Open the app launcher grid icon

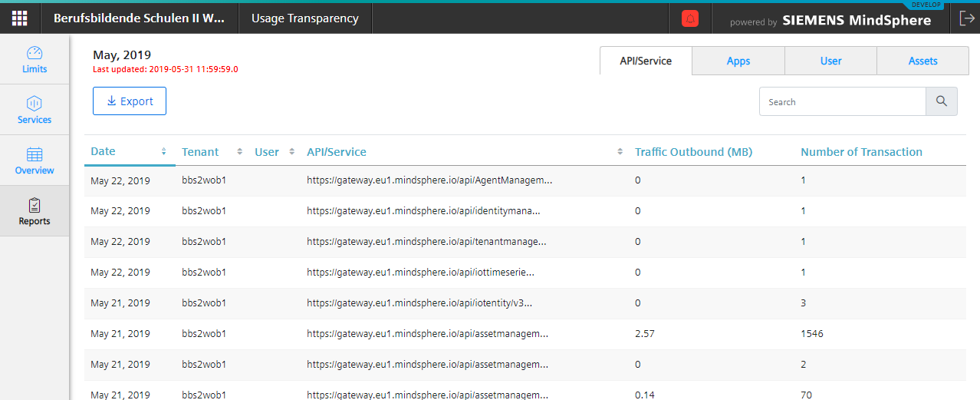click(20, 18)
